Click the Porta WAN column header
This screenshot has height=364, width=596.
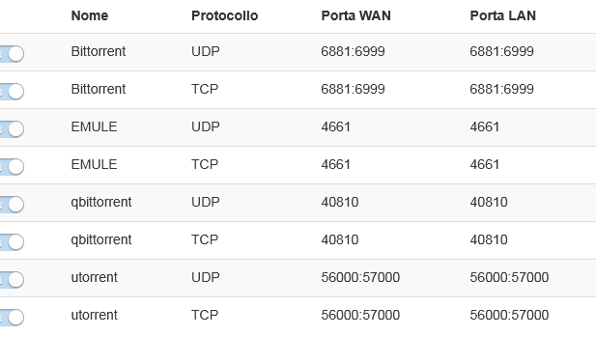pyautogui.click(x=355, y=15)
